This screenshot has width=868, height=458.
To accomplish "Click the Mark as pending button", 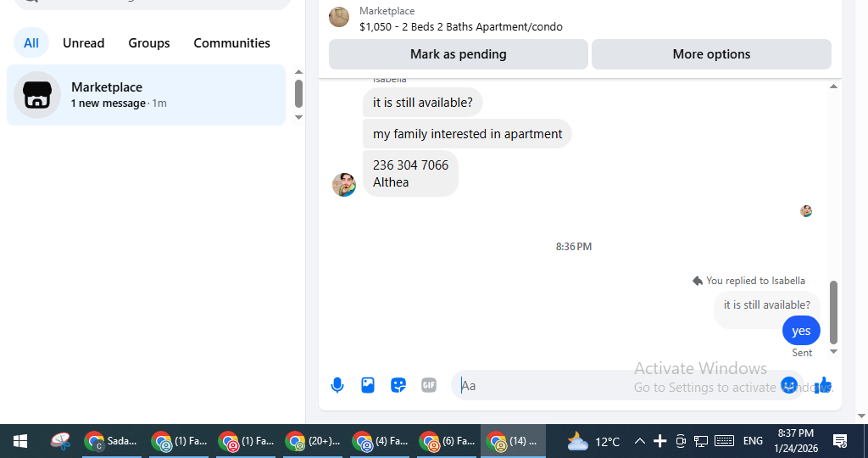I will (x=459, y=54).
